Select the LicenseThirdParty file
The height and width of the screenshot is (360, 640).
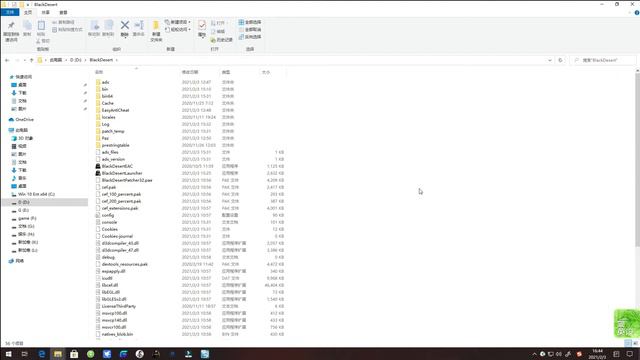[119, 306]
